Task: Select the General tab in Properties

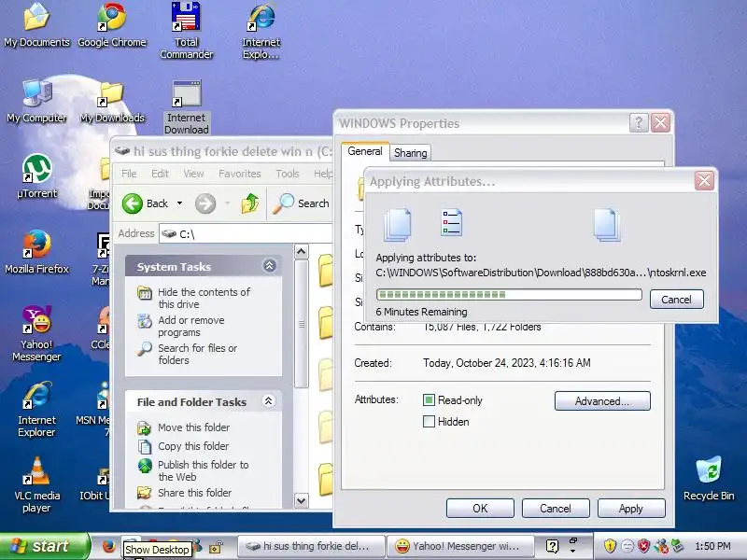Action: 365,151
